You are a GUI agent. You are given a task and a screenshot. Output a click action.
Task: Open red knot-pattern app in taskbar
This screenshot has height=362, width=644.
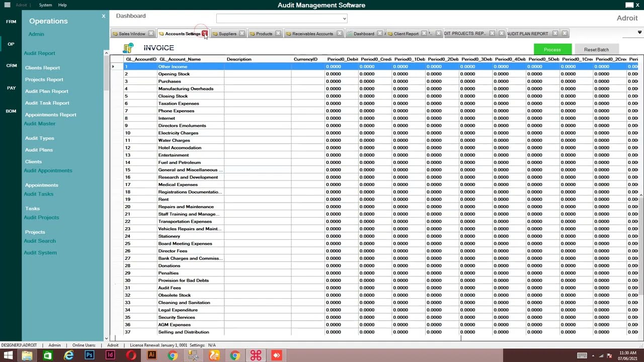[256, 355]
